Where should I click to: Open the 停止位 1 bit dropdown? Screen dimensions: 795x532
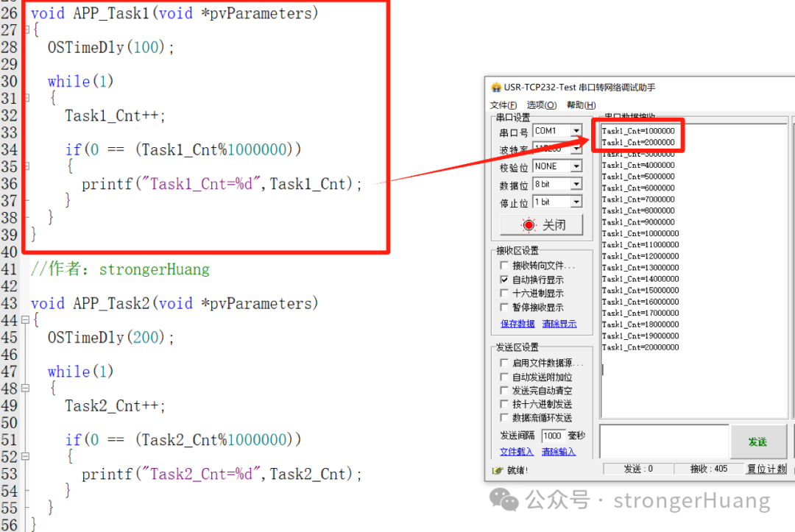576,201
